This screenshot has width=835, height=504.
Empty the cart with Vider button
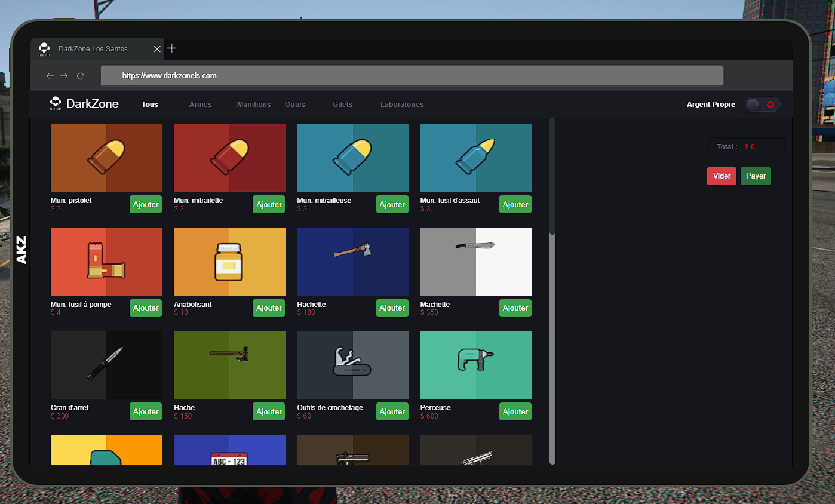(722, 176)
